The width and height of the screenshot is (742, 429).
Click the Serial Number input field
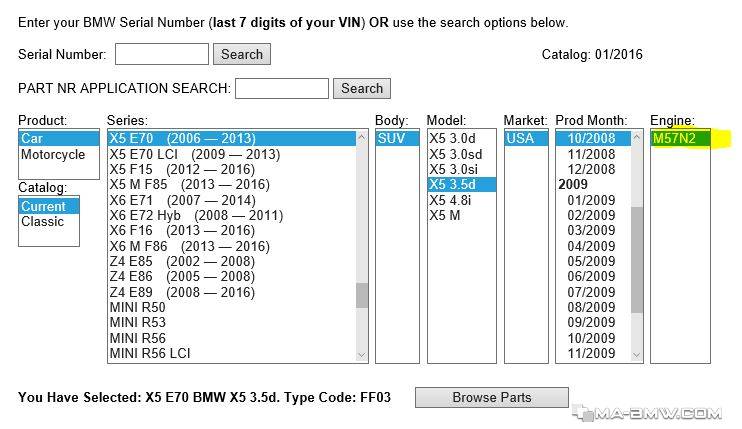(162, 54)
